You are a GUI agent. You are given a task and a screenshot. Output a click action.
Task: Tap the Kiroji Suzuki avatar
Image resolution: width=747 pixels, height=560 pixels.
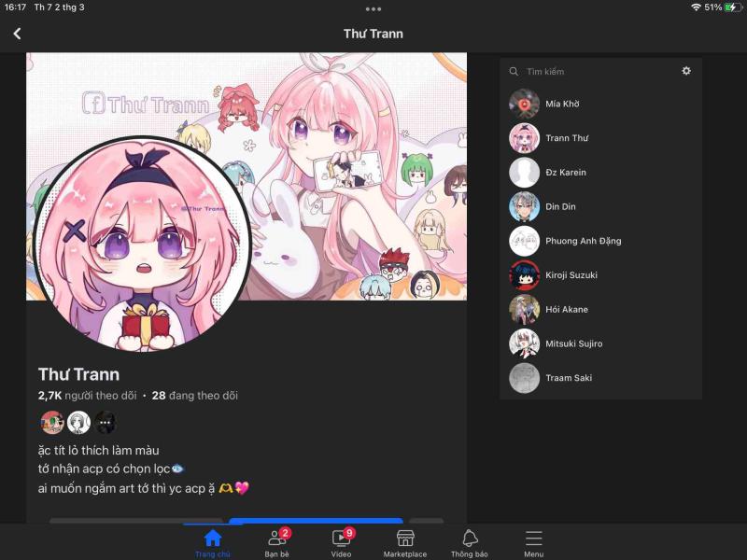click(x=524, y=275)
